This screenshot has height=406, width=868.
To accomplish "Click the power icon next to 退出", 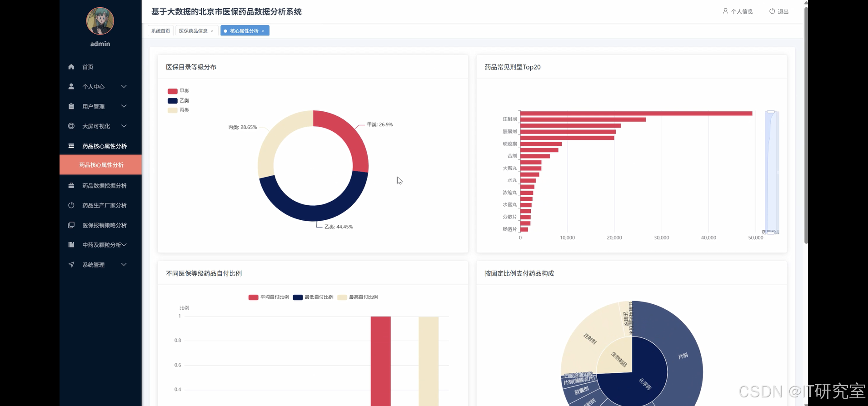I will (772, 11).
